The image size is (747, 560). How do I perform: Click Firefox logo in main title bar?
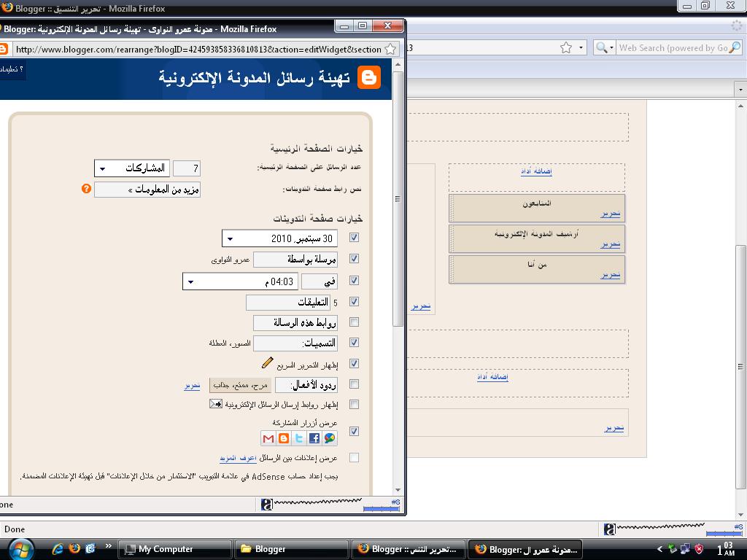click(7, 7)
